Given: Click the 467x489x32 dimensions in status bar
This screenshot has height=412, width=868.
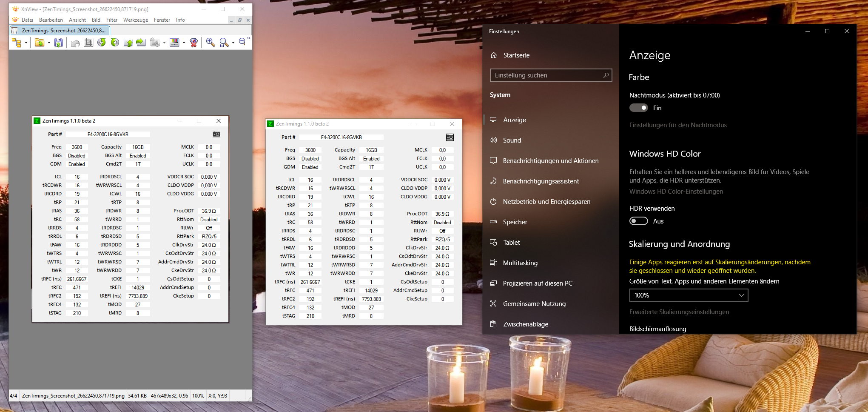Looking at the screenshot, I should (169, 396).
